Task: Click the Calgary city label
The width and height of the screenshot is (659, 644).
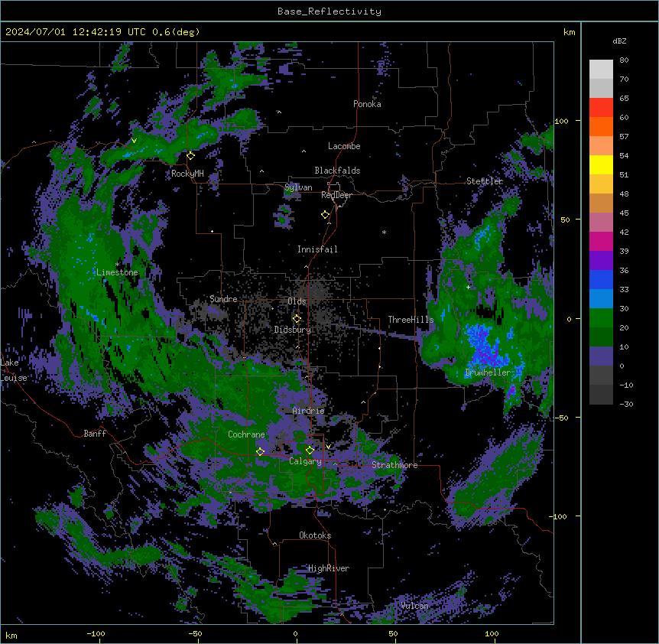Action: [305, 461]
